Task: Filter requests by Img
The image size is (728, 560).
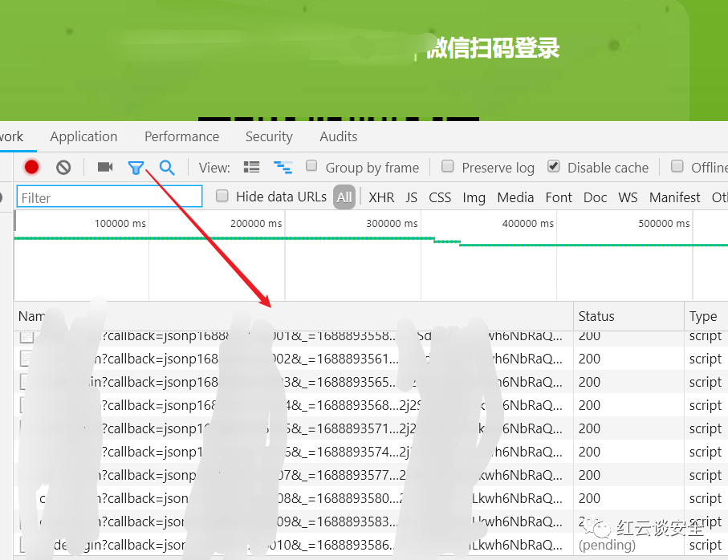Action: [x=474, y=197]
